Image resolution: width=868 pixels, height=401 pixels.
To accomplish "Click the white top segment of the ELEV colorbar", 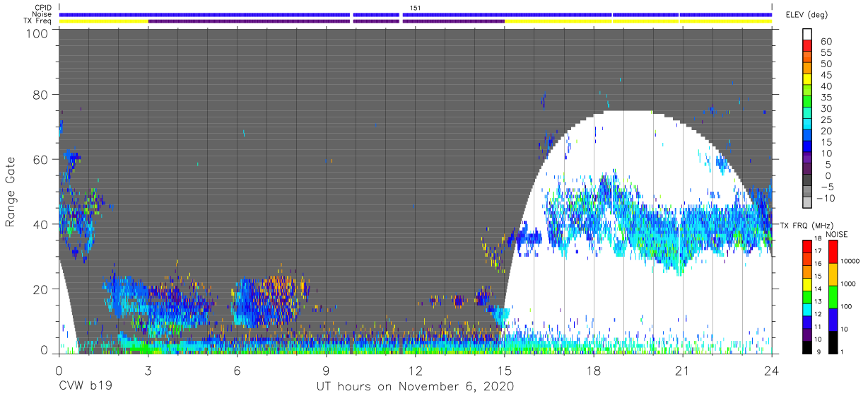I will 809,34.
